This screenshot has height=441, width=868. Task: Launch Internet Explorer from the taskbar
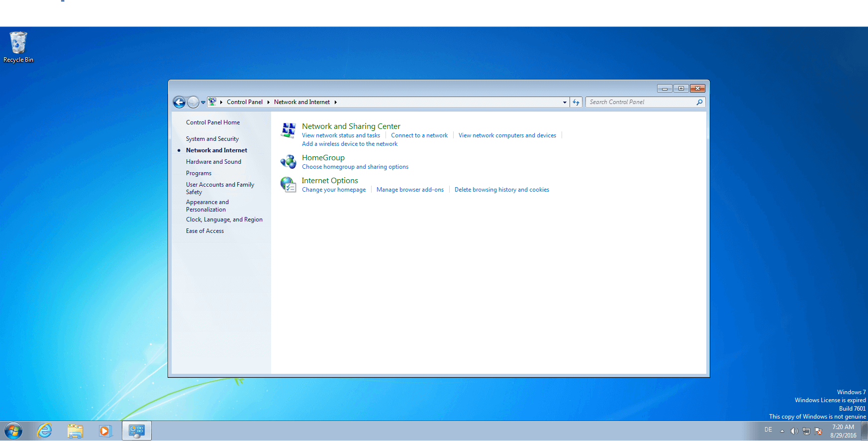(45, 431)
